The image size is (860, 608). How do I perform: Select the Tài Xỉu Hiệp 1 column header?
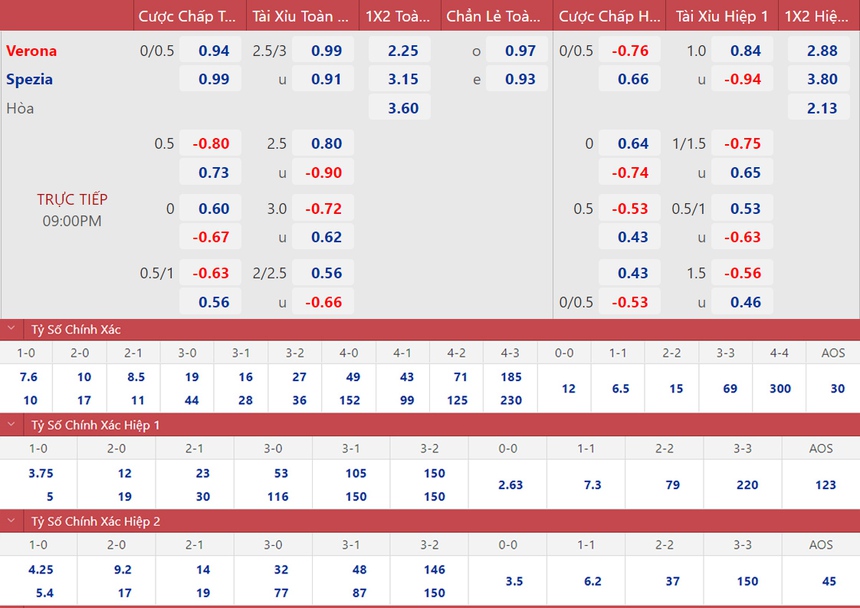click(x=721, y=16)
